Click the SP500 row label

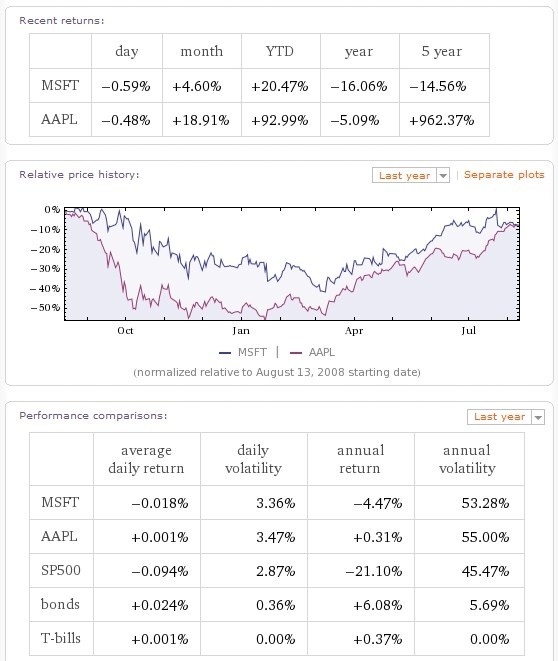pos(61,570)
